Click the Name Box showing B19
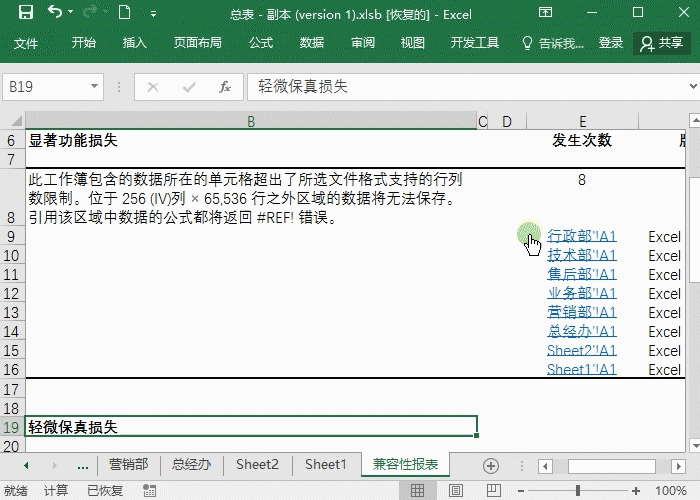 47,86
